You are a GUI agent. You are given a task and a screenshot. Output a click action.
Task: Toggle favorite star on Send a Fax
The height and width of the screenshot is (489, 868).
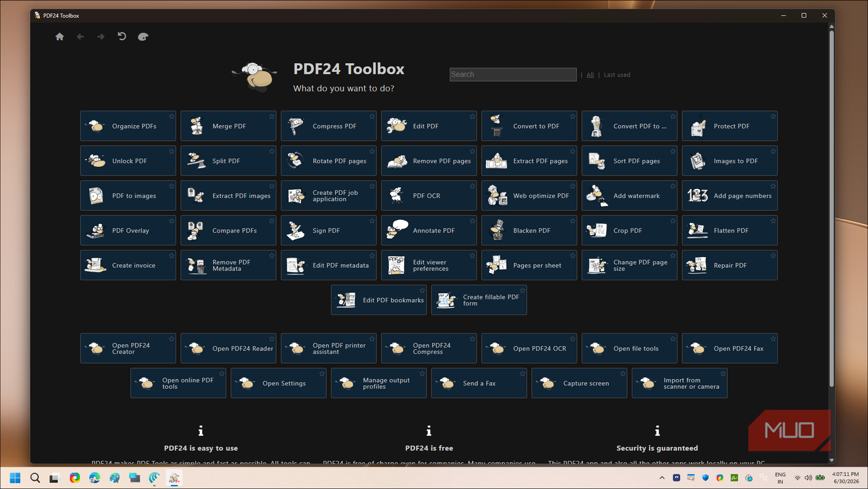(x=522, y=374)
